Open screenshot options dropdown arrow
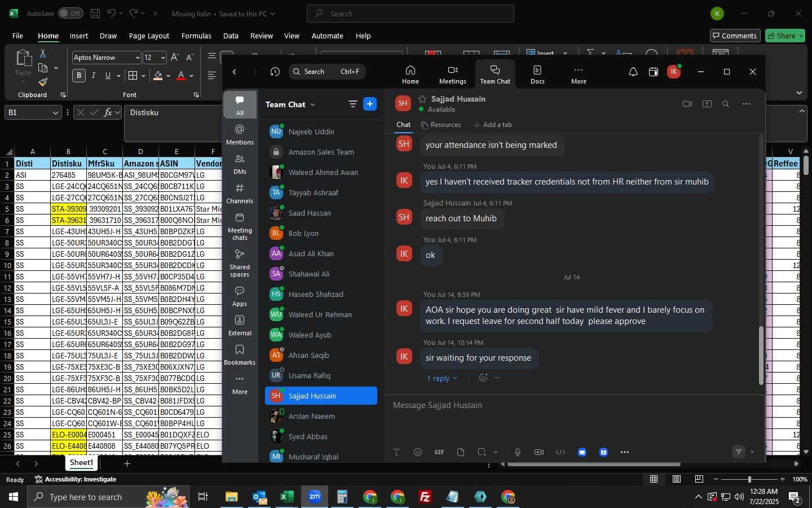 pos(496,452)
